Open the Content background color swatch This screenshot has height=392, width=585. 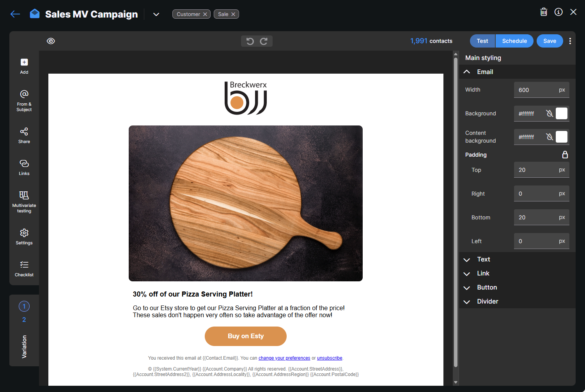(x=562, y=137)
